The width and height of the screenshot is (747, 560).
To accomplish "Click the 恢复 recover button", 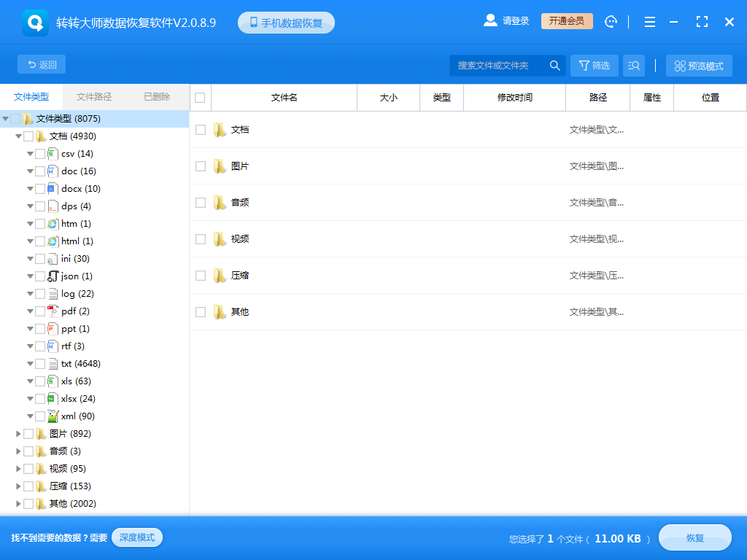I will point(695,538).
